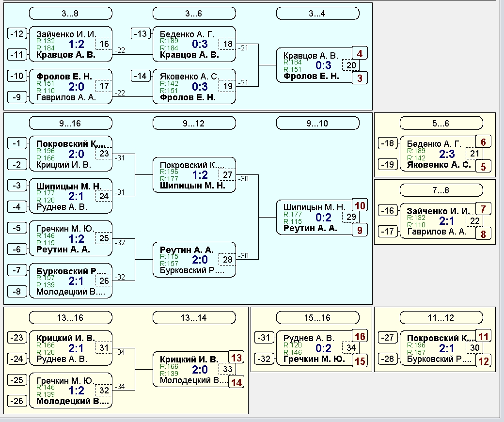Screen dimensions: 504x422
Task: Click the red place 5 badge
Action: click(483, 167)
